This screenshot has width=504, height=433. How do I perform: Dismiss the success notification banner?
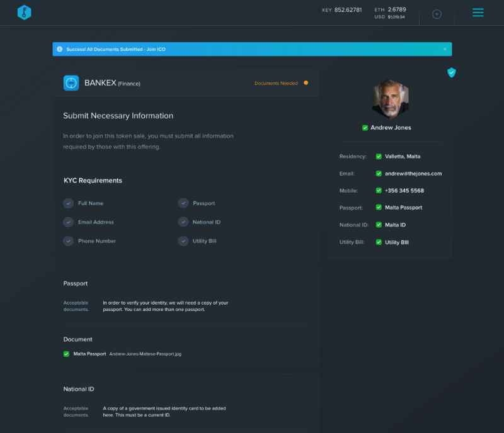click(445, 49)
